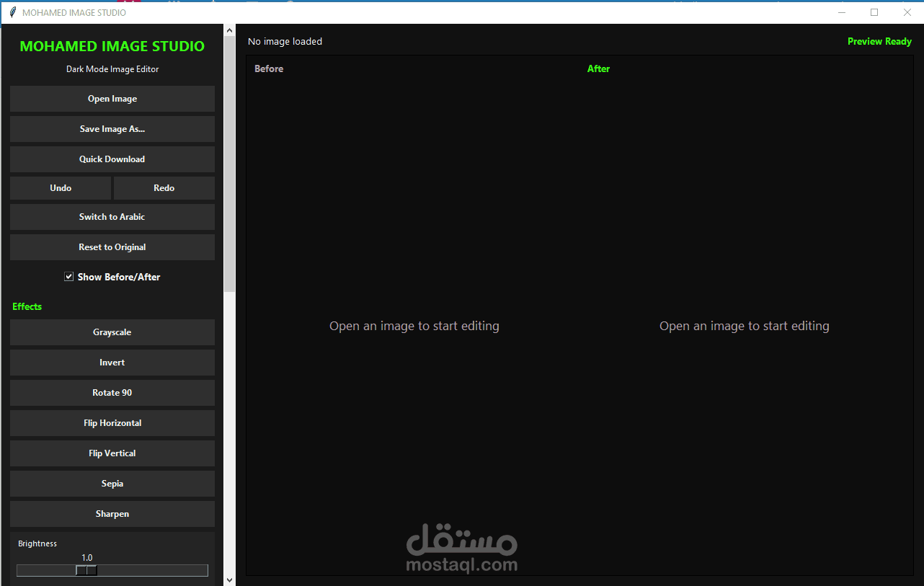
Task: Switch interface language to Arabic
Action: pyautogui.click(x=112, y=217)
